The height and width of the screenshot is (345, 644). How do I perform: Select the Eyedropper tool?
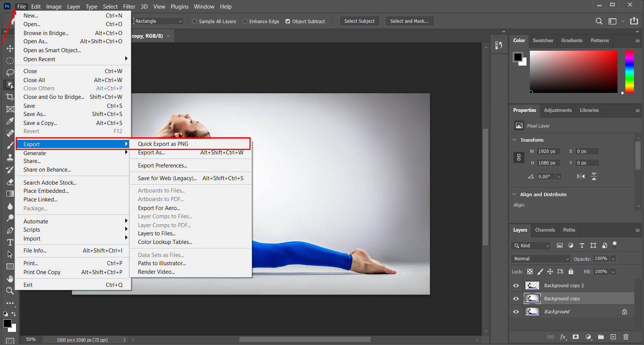[10, 121]
